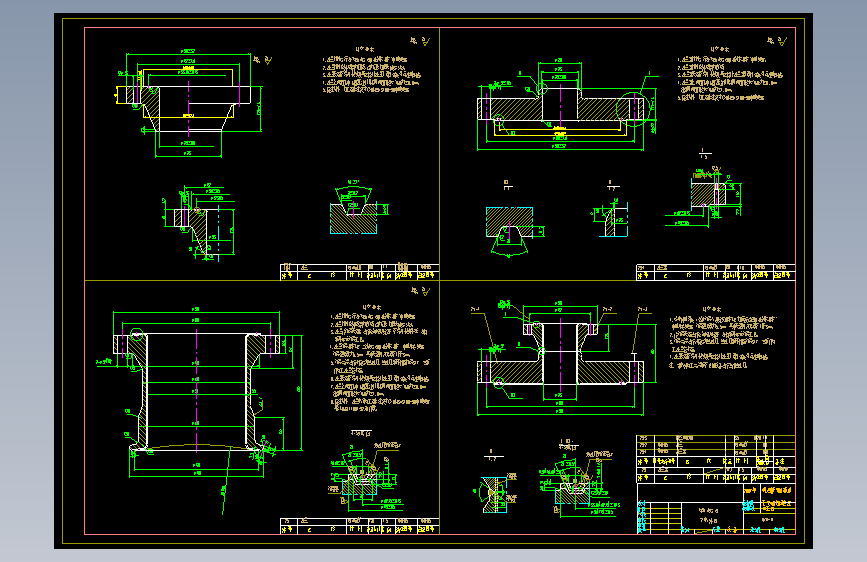Select the title strip table of the upper-right sheet
The image size is (867, 562).
[715, 272]
